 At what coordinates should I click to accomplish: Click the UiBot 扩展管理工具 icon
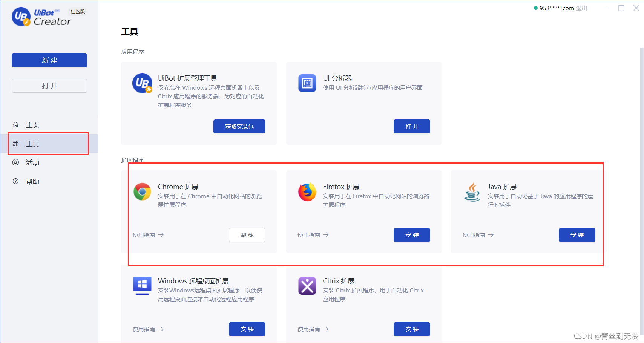click(x=142, y=83)
